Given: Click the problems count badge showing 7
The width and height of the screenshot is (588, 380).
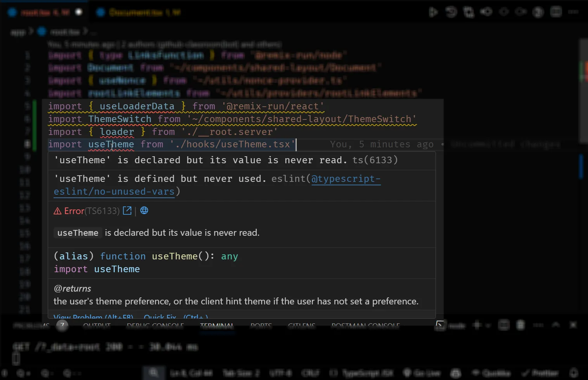Looking at the screenshot, I should tap(62, 325).
